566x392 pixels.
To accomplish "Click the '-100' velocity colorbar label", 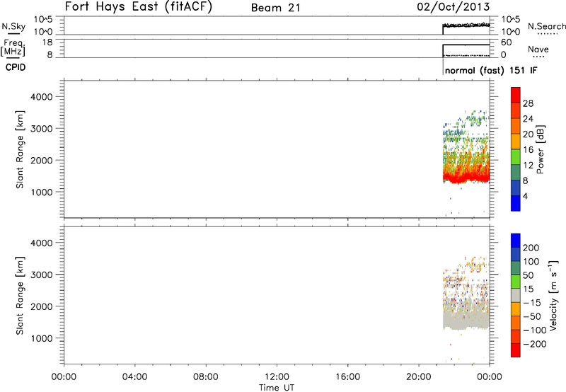I will [x=535, y=330].
